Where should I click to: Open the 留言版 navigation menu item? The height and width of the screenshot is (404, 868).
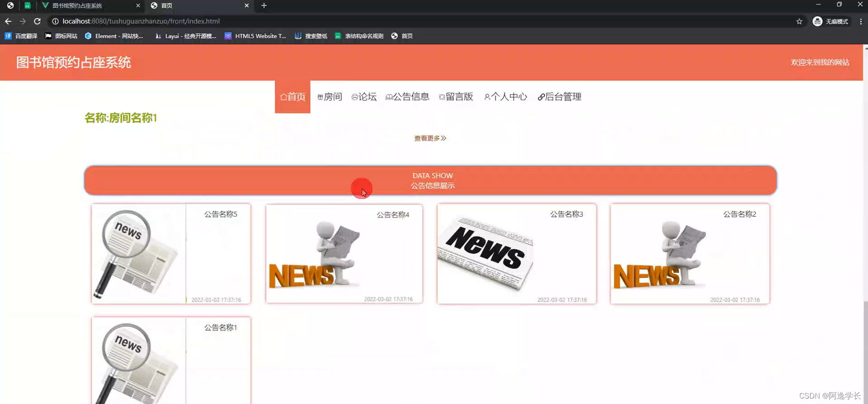[456, 97]
